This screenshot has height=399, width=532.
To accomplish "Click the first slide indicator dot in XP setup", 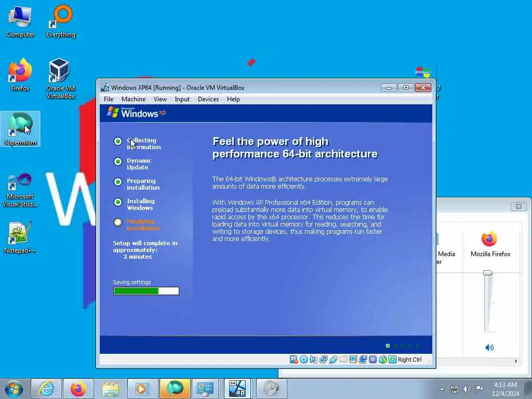I will click(x=388, y=345).
